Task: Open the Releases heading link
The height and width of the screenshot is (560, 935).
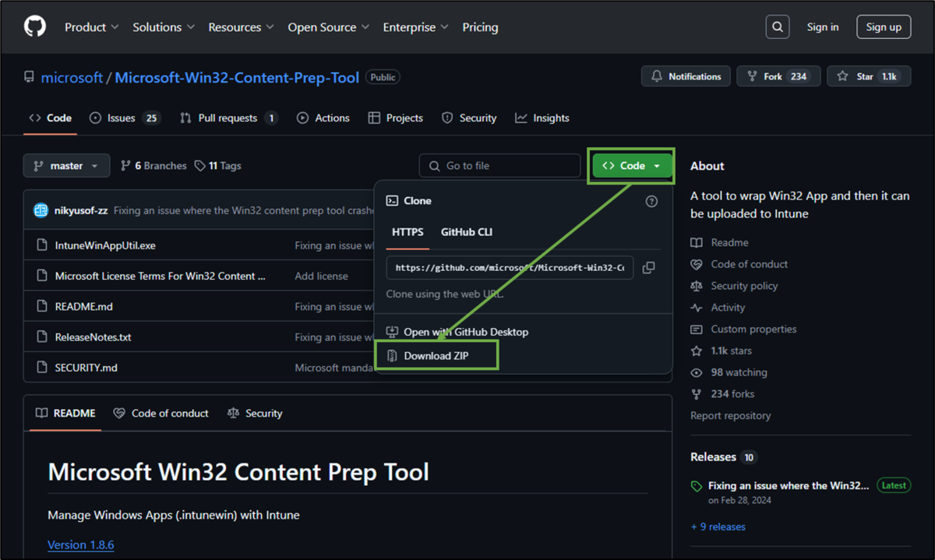Action: pyautogui.click(x=713, y=457)
